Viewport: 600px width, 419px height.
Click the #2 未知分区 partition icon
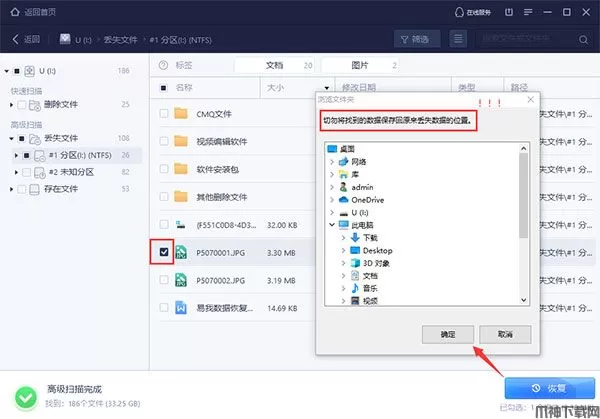pos(40,173)
